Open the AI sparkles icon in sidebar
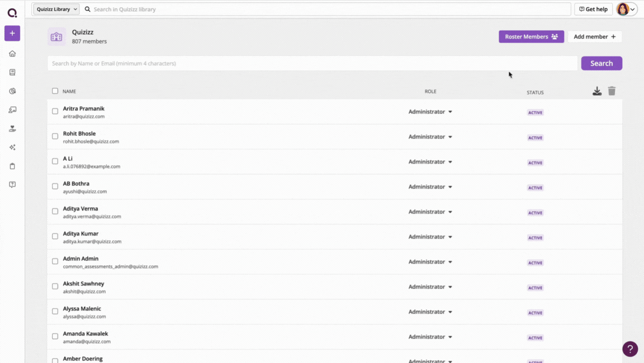644x363 pixels. 12,147
